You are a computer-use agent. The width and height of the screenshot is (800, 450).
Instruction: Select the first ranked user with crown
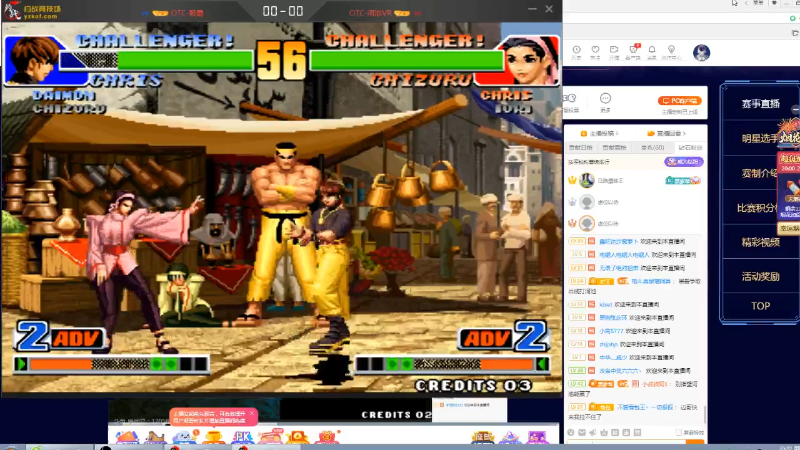(x=635, y=180)
